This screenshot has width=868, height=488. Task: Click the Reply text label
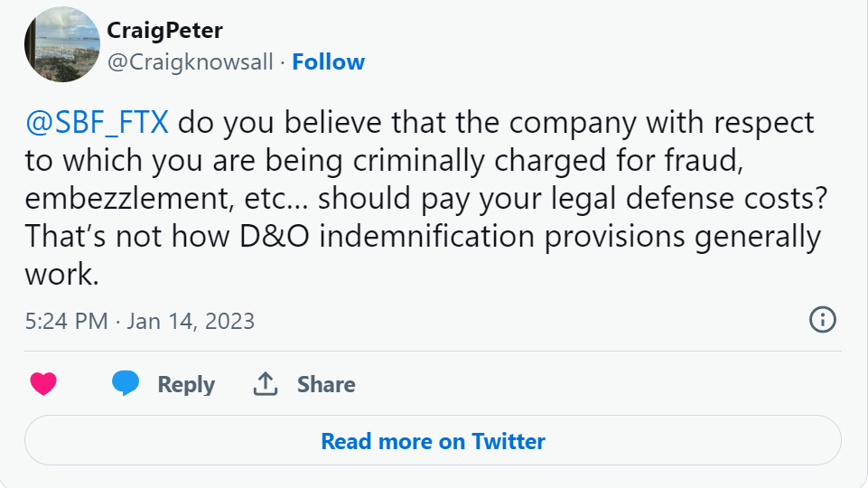click(x=186, y=384)
